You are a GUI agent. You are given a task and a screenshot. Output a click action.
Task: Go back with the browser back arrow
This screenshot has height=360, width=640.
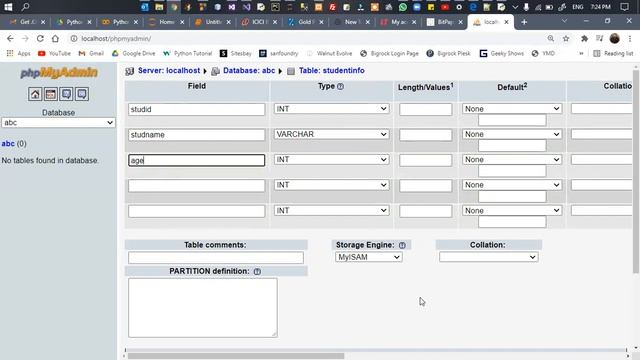point(10,38)
